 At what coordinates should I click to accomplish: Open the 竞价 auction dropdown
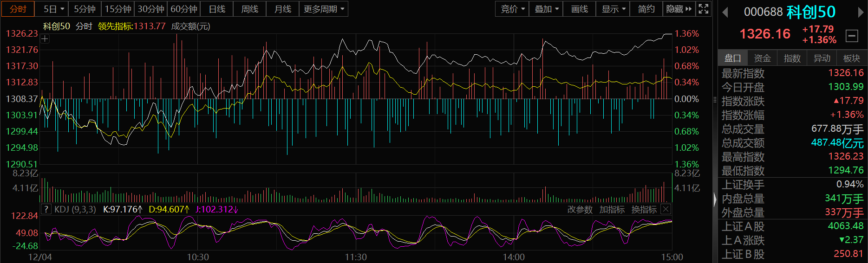(512, 9)
